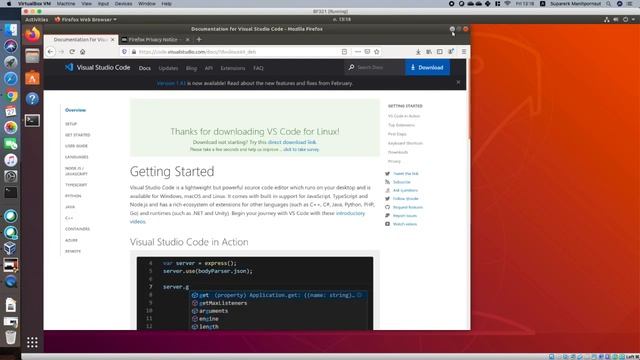640x360 pixels.
Task: Click the address bar URL field
Action: [x=237, y=52]
